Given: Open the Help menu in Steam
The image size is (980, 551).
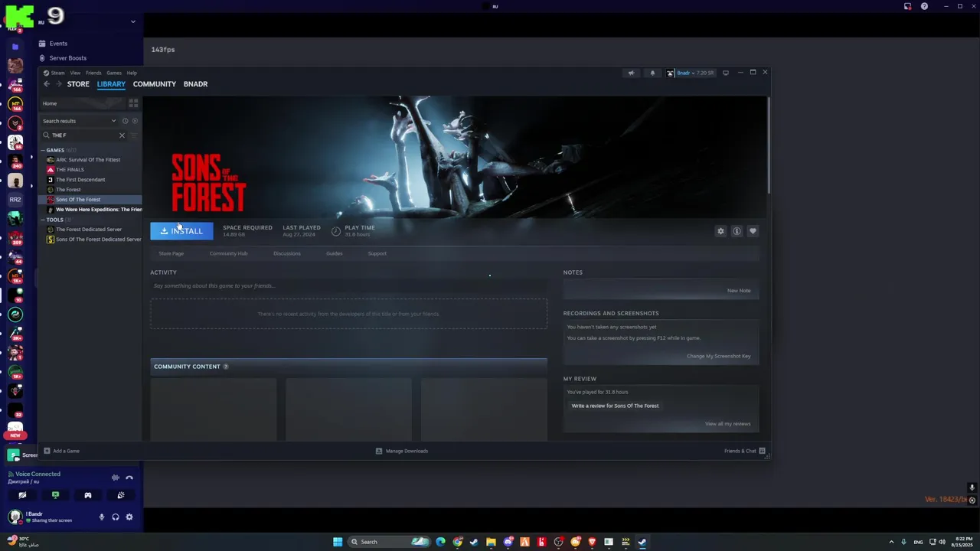Looking at the screenshot, I should 132,73.
